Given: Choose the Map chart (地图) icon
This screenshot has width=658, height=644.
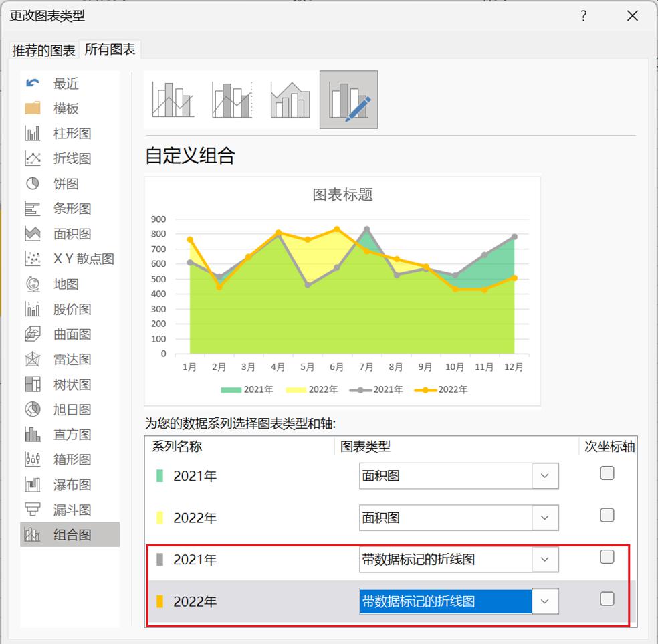Looking at the screenshot, I should [x=33, y=284].
